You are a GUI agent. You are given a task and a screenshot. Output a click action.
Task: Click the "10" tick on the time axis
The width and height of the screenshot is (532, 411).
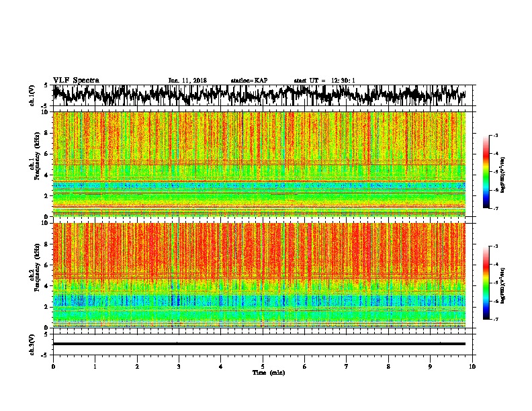click(x=472, y=367)
